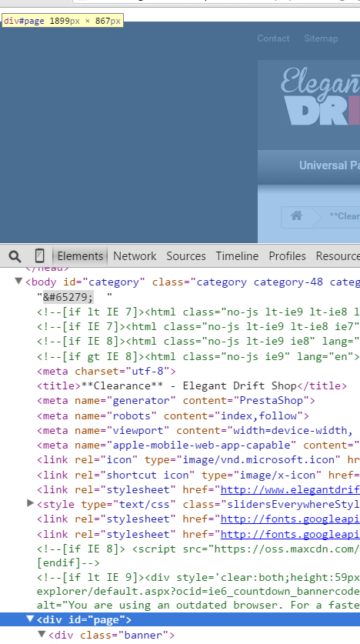Collapse the body element node

pyautogui.click(x=18, y=282)
